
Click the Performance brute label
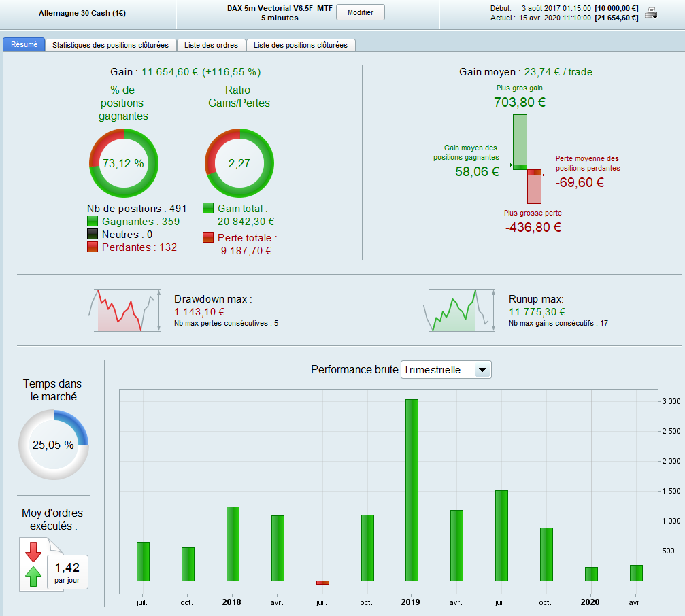pyautogui.click(x=354, y=370)
